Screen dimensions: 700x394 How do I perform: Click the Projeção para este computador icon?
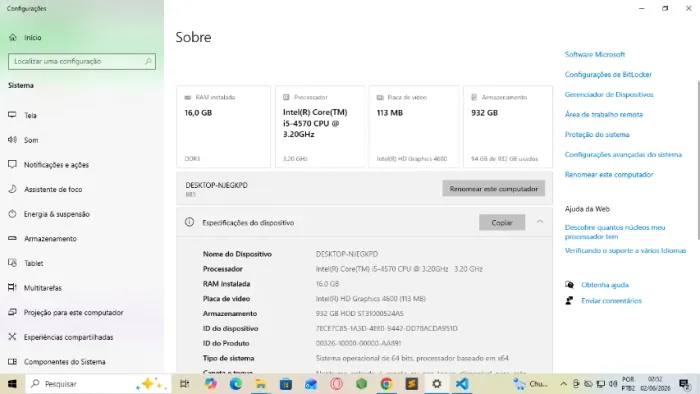(x=12, y=312)
